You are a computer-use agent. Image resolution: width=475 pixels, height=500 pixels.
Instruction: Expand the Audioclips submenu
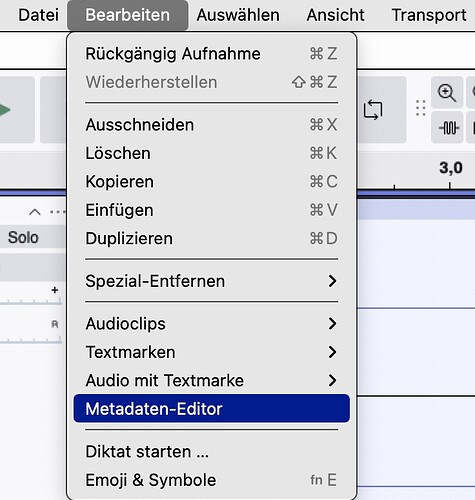[212, 324]
